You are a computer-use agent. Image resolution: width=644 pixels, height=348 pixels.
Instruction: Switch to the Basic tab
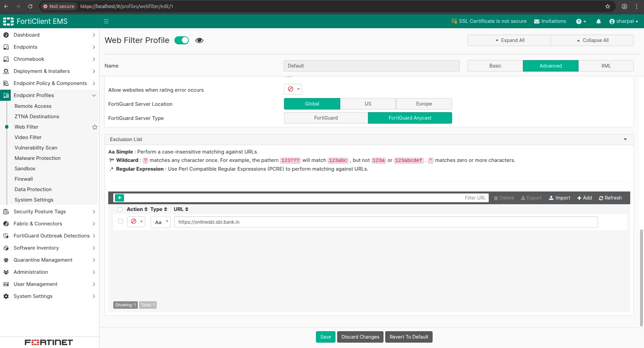(495, 66)
